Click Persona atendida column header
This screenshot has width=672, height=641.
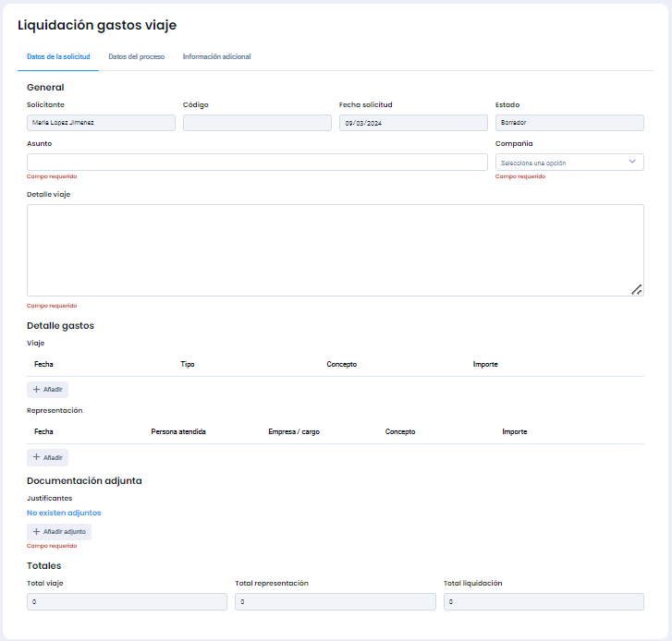pos(178,432)
